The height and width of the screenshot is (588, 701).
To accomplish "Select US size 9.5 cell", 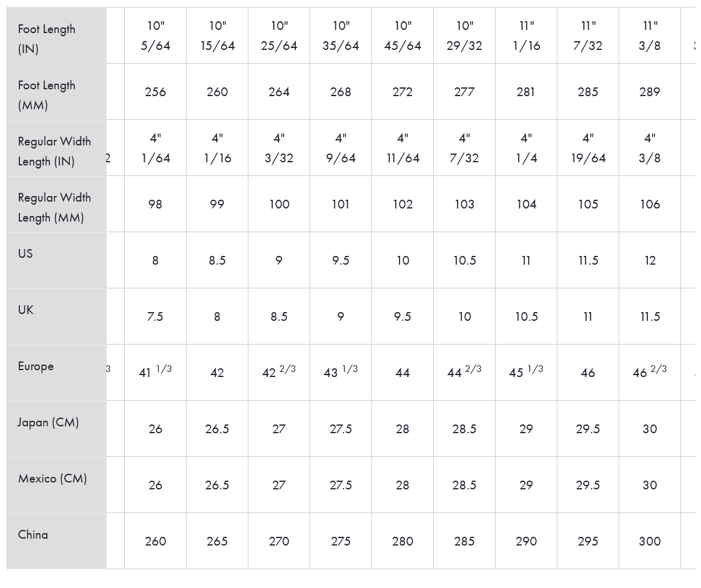I will click(x=341, y=260).
